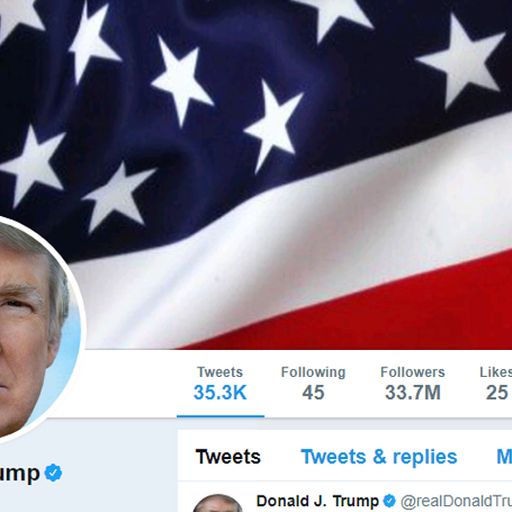Image resolution: width=512 pixels, height=512 pixels.
Task: Click the @realDonaldTru handle in the tweet
Action: (456, 501)
